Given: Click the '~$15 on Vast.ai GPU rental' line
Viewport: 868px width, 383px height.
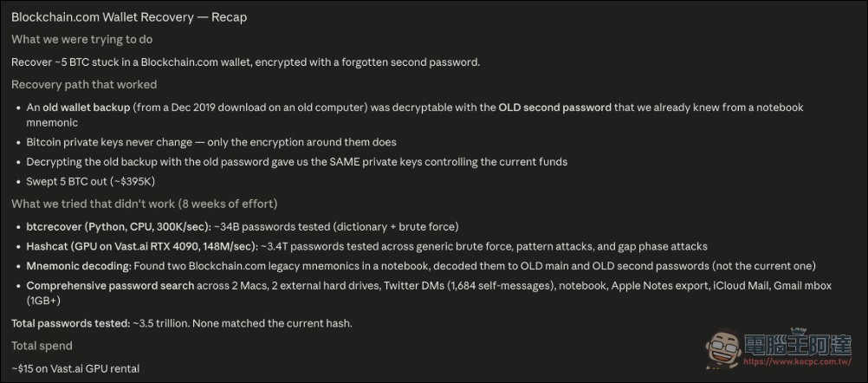Looking at the screenshot, I should tap(75, 368).
